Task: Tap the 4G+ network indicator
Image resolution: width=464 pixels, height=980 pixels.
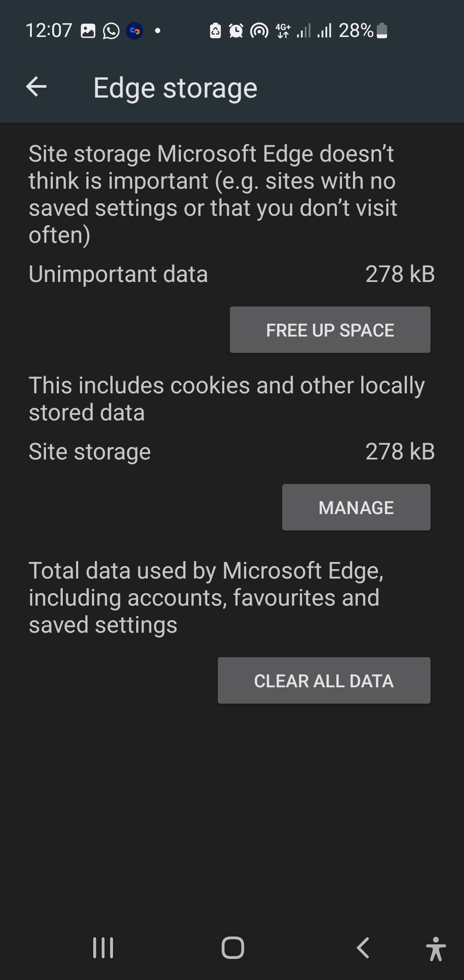Action: pyautogui.click(x=283, y=31)
